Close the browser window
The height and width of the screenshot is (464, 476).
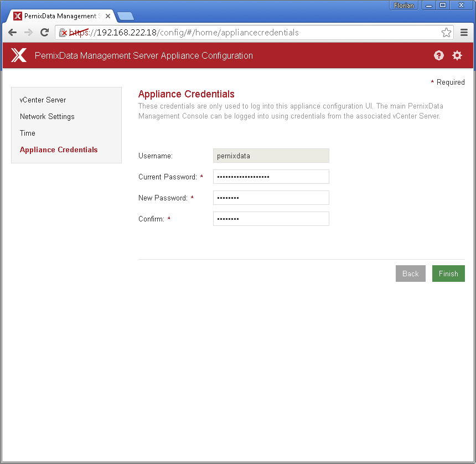tap(461, 6)
